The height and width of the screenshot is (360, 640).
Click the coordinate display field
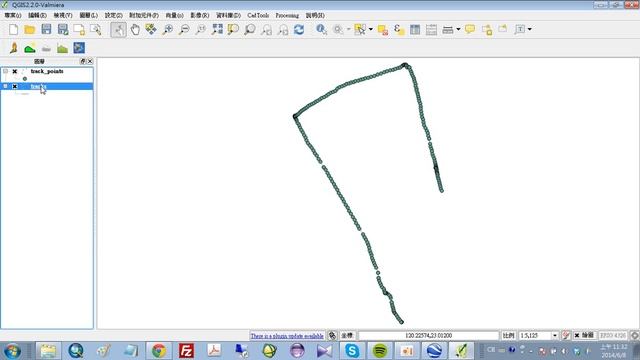tap(429, 336)
